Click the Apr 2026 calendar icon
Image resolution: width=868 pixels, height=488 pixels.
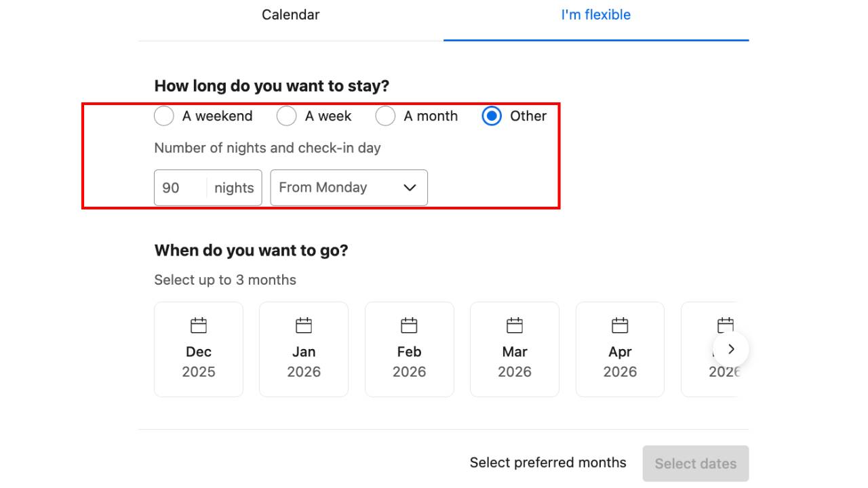[x=620, y=325]
